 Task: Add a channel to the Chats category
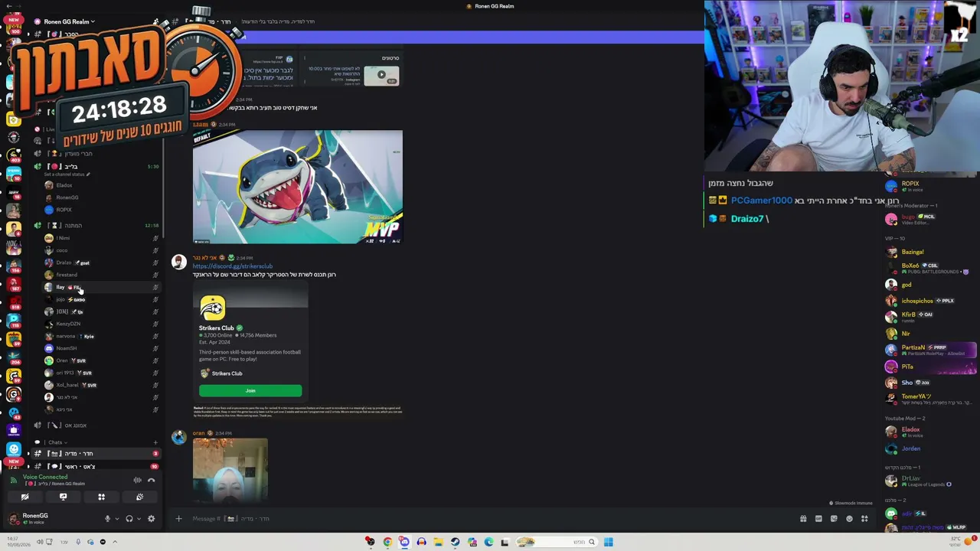pos(155,442)
